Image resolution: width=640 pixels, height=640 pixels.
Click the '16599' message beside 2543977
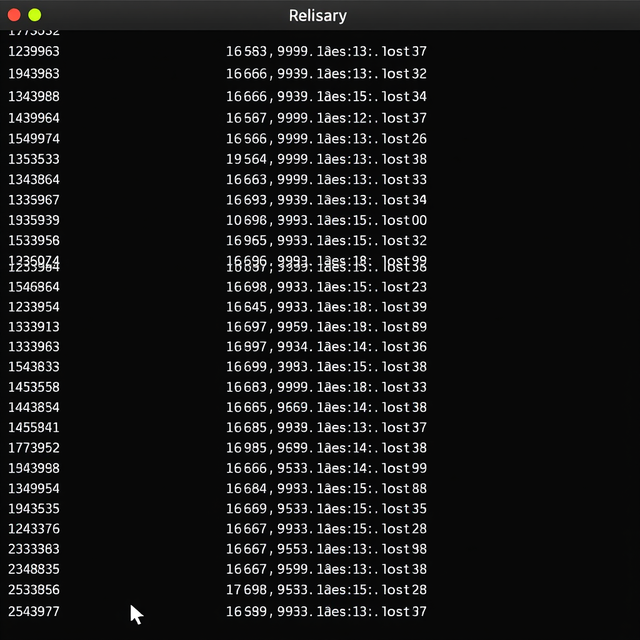(247, 611)
